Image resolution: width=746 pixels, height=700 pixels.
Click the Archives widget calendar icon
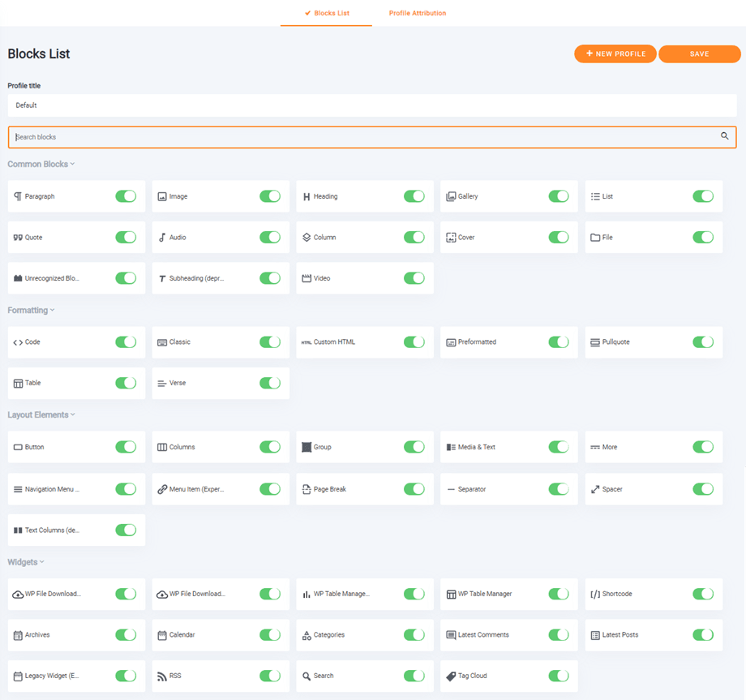click(18, 635)
